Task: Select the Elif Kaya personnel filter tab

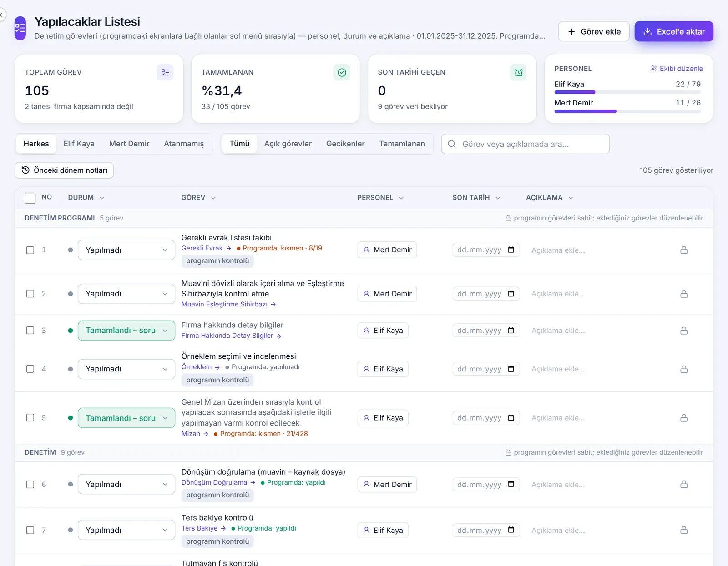Action: 79,144
